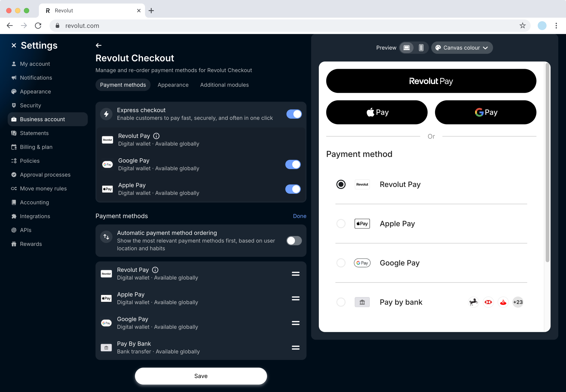Select Google Pay radio button in preview
This screenshot has width=566, height=392.
coord(341,263)
